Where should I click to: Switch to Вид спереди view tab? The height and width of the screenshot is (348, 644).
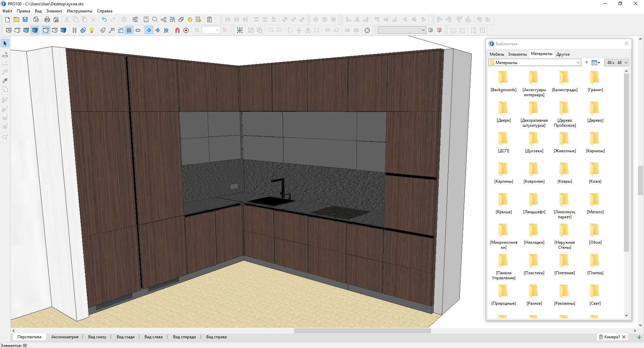(x=184, y=337)
